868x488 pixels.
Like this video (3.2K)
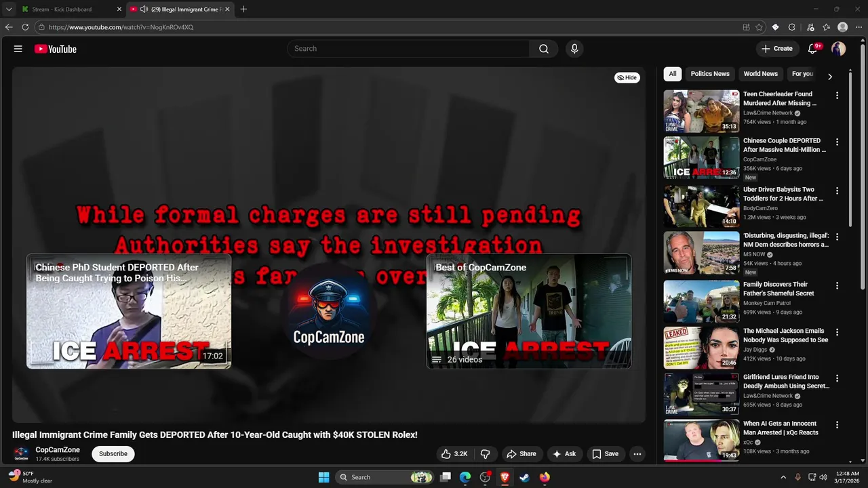tap(454, 454)
